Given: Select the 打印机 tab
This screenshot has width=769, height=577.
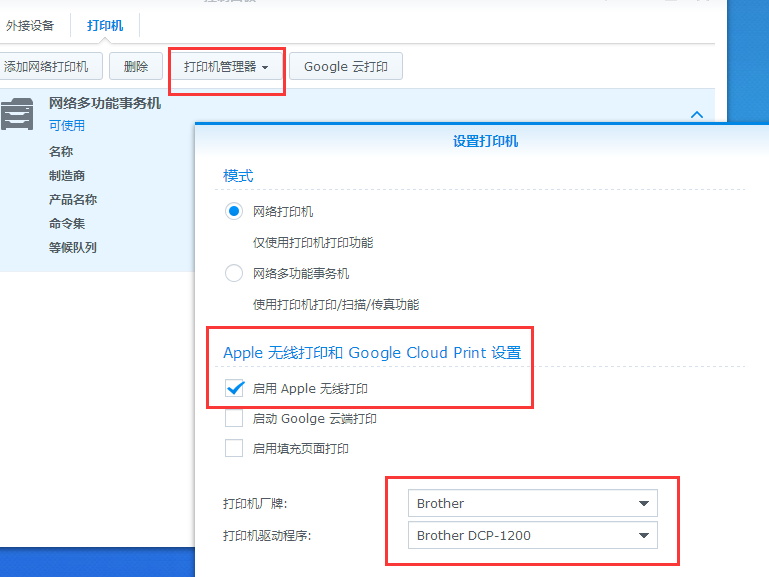Looking at the screenshot, I should tap(105, 26).
